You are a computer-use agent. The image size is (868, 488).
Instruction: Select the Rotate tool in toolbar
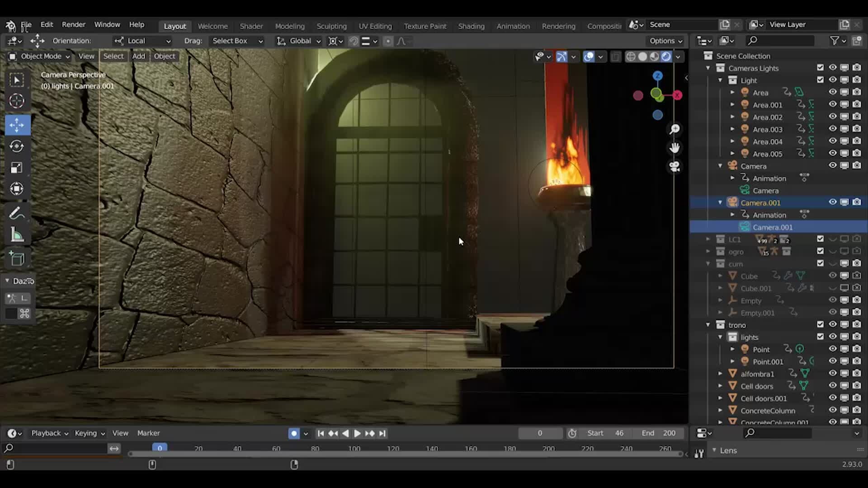click(17, 146)
